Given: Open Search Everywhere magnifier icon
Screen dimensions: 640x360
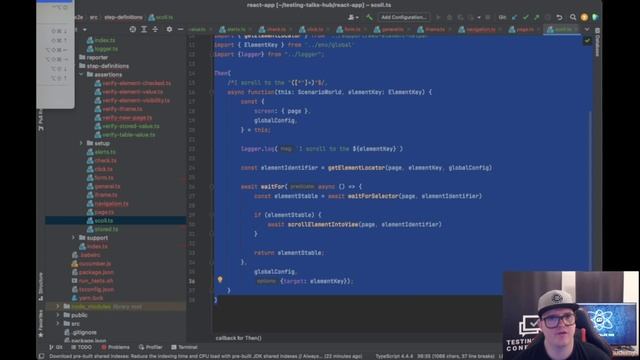Looking at the screenshot, I should click(x=573, y=17).
